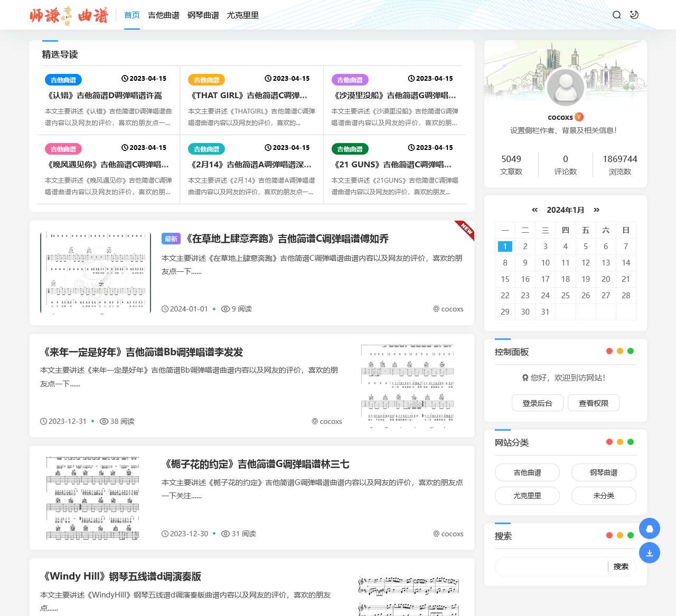
Task: Click the floating download icon
Action: 650,553
